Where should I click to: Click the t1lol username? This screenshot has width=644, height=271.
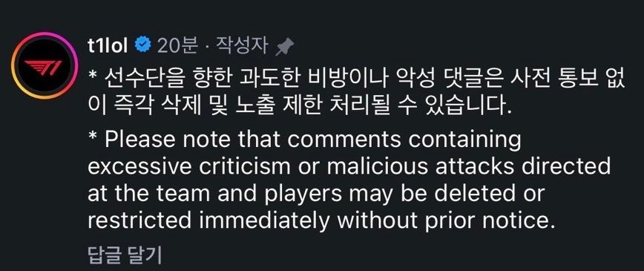(x=108, y=47)
